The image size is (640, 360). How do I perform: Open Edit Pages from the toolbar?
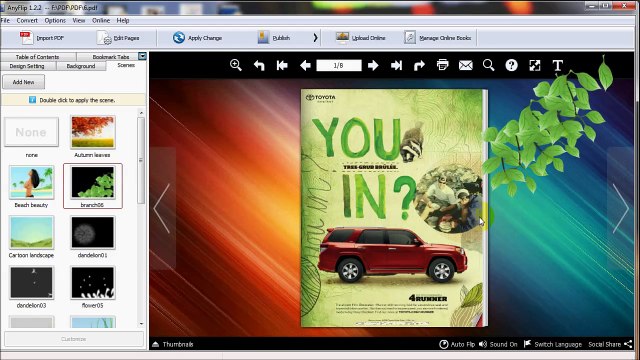(x=118, y=38)
